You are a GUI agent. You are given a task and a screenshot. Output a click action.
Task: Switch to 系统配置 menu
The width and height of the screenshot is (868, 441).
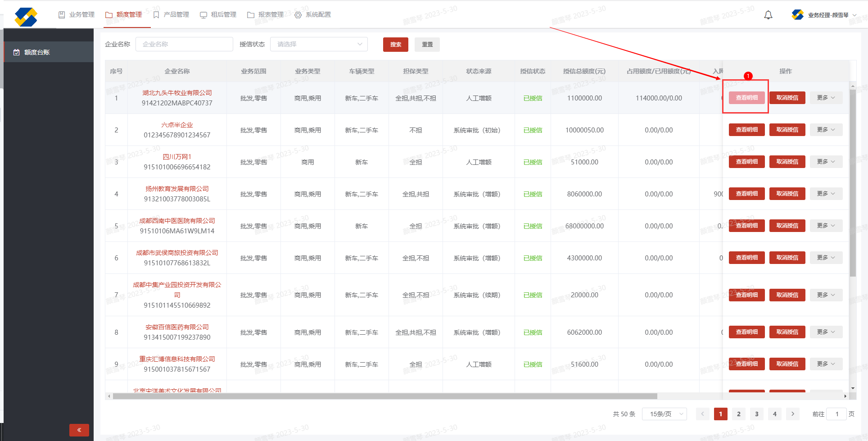click(x=313, y=15)
